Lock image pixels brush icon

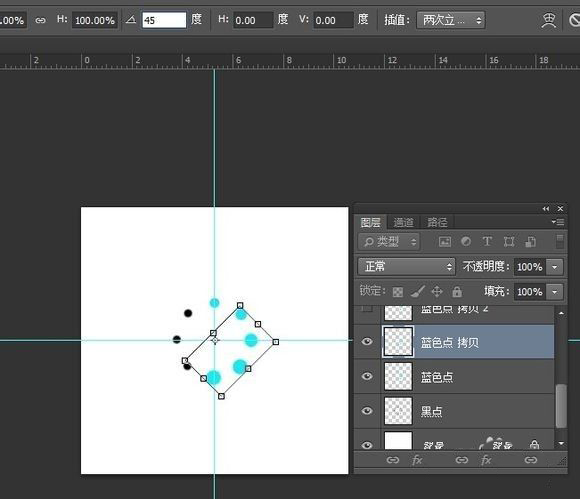click(x=418, y=291)
